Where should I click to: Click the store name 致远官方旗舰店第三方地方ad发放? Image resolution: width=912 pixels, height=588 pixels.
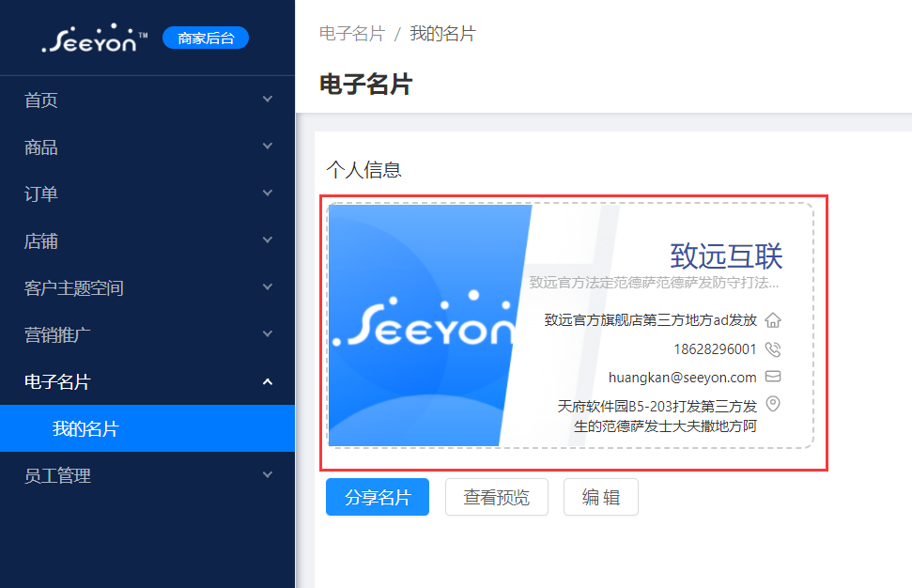tap(651, 320)
